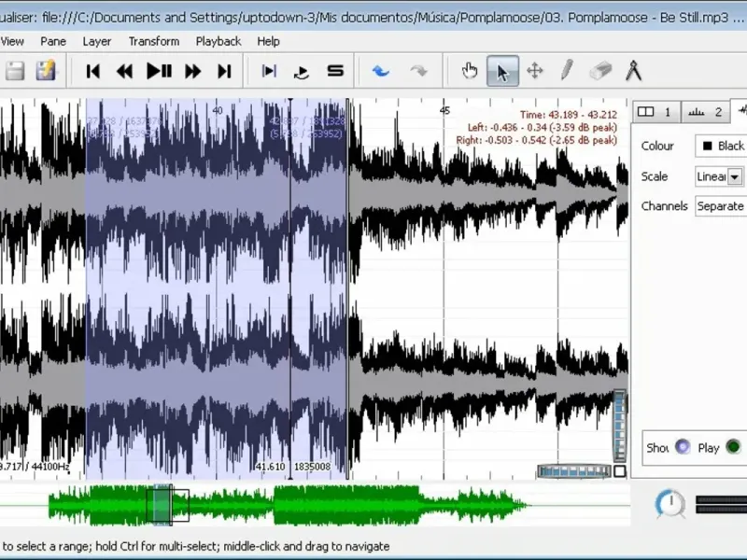Switch to layer tab 2
Image resolution: width=747 pixels, height=560 pixels.
click(x=705, y=112)
